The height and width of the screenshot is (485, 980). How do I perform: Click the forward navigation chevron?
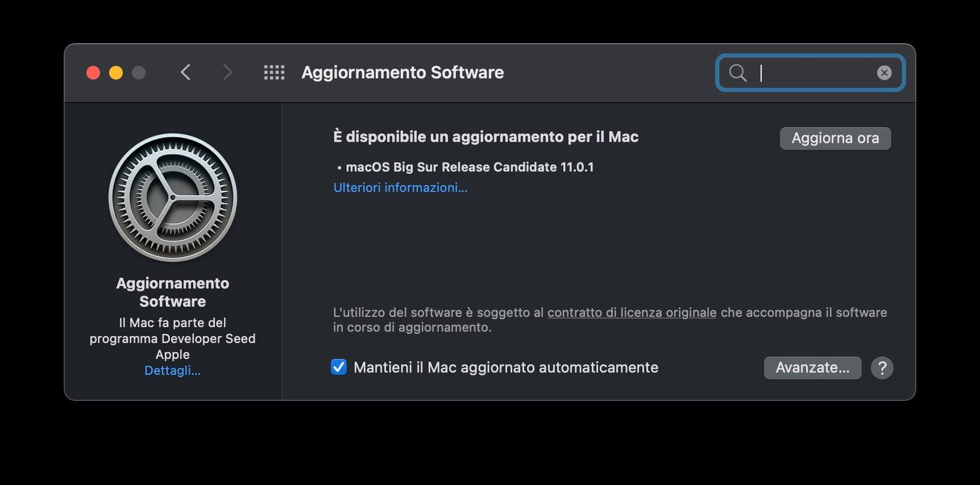(227, 73)
